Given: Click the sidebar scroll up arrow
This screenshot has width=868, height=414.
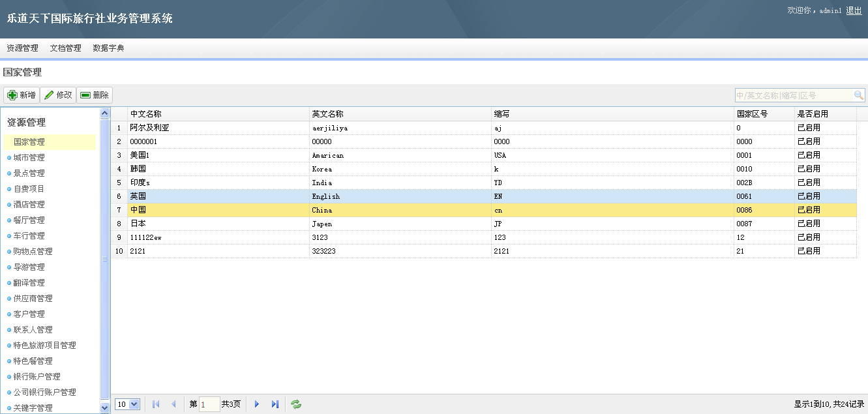Looking at the screenshot, I should click(x=105, y=113).
